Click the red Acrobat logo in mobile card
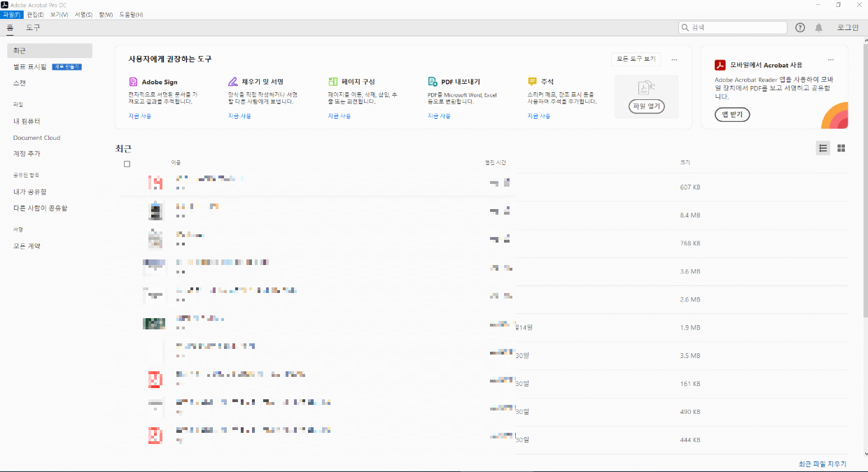This screenshot has width=868, height=472. click(720, 65)
